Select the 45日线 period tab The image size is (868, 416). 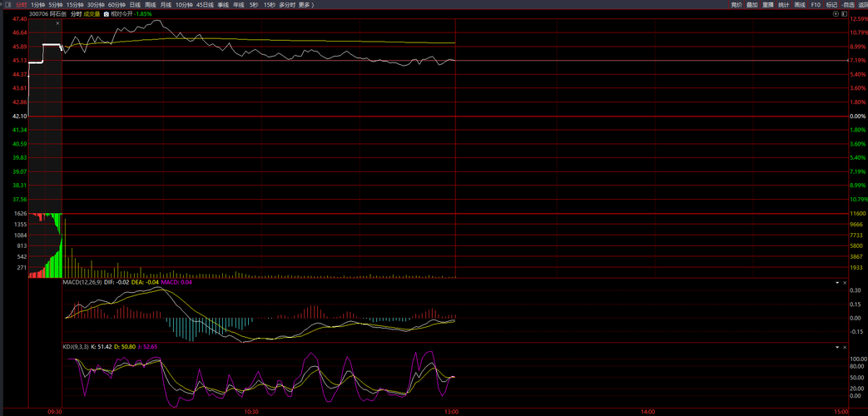coord(205,4)
